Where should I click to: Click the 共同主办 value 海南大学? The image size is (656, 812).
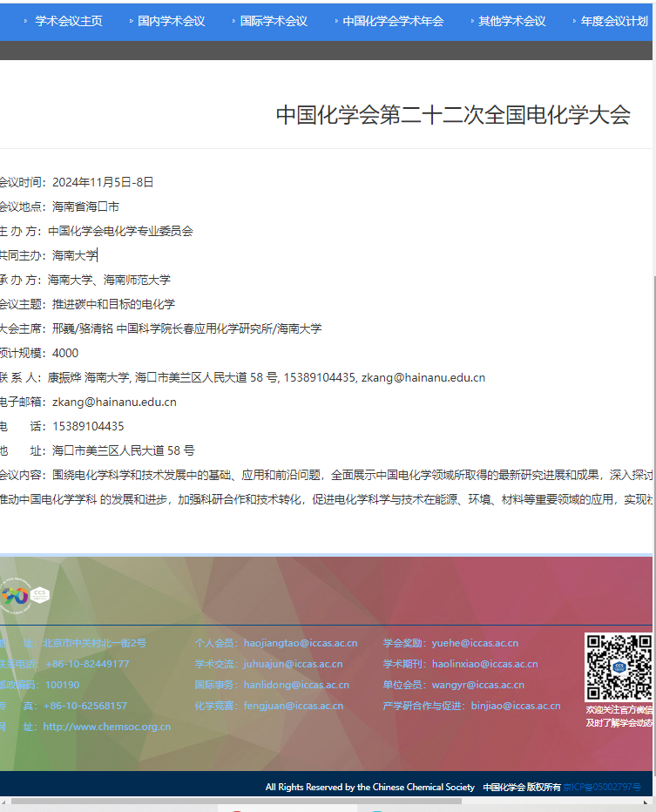click(x=75, y=255)
